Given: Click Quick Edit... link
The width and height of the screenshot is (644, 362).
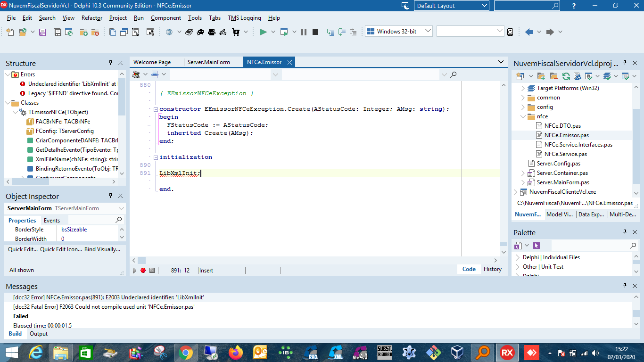Looking at the screenshot, I should click(x=23, y=249).
